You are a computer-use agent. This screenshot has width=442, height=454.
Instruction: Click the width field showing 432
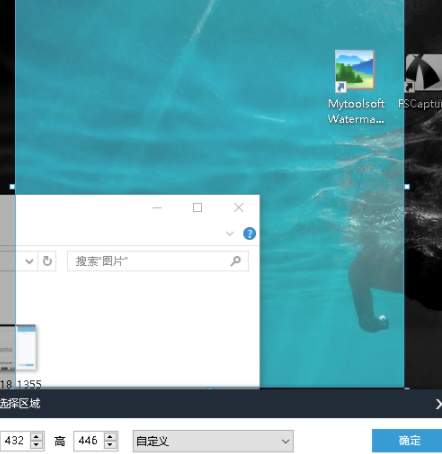[15, 441]
